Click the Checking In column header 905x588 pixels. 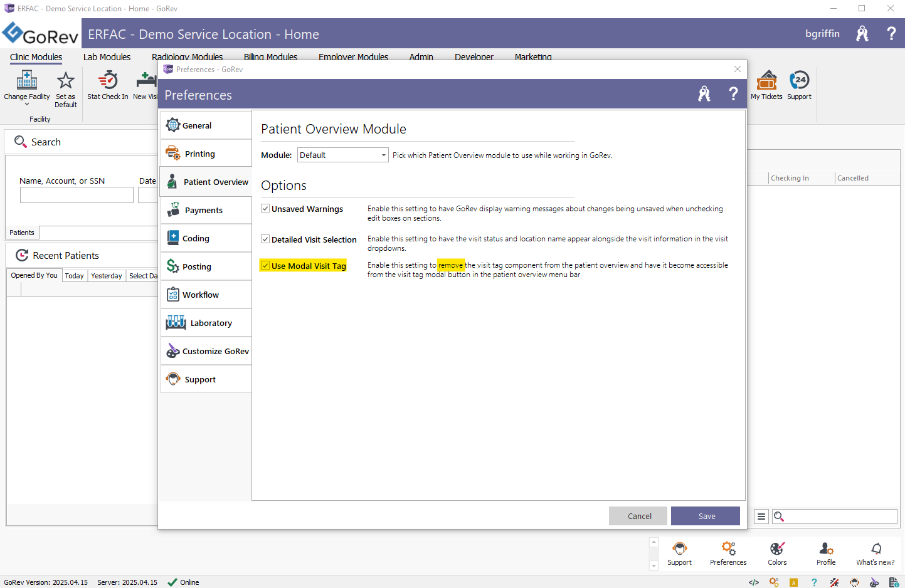(801, 178)
